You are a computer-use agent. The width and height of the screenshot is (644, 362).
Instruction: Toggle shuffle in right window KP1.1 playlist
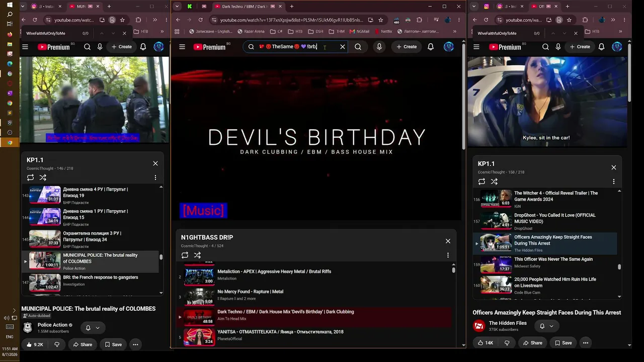[x=494, y=182]
